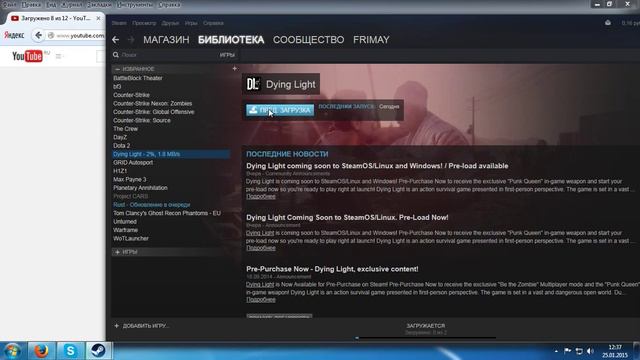
Task: Select Planetary Annihilation in the library
Action: tap(140, 188)
